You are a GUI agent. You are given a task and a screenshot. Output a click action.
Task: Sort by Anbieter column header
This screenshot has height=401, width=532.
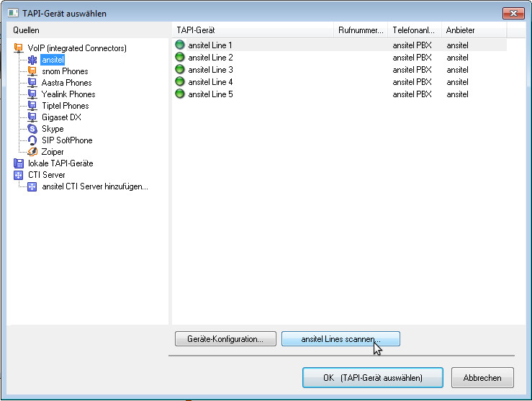tap(474, 30)
